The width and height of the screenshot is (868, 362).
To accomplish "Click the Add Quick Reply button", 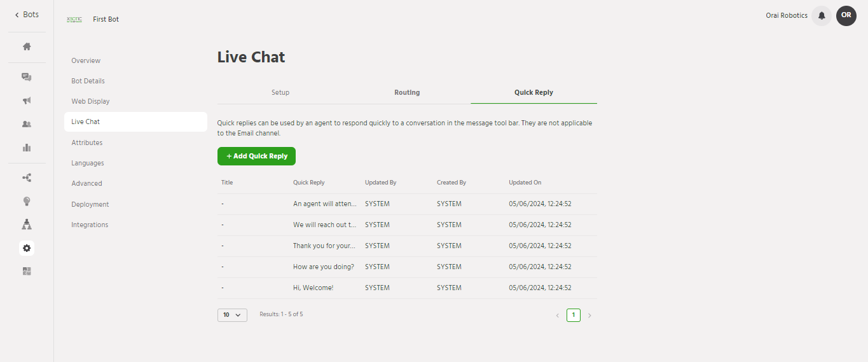I will point(256,156).
